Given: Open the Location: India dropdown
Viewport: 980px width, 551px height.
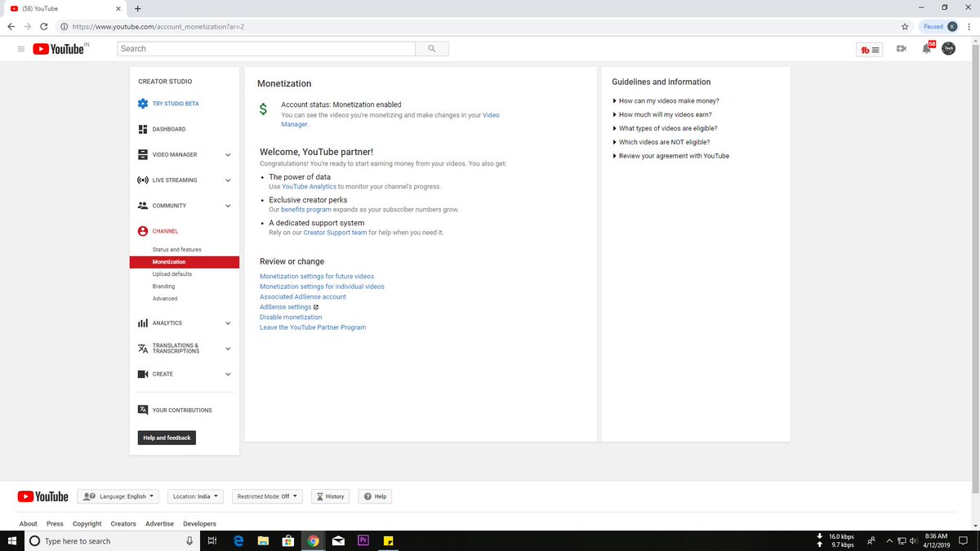Looking at the screenshot, I should click(195, 496).
